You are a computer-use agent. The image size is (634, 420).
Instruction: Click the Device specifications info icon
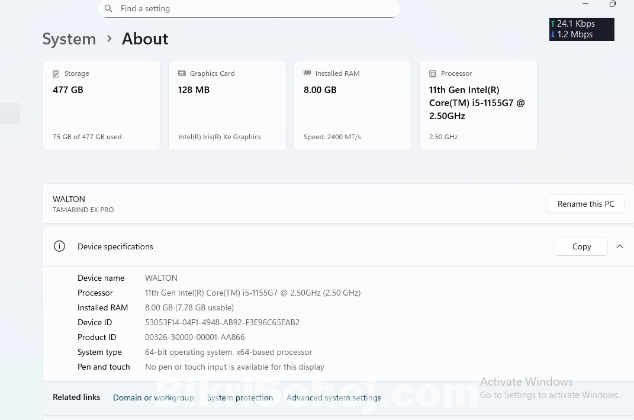point(59,246)
